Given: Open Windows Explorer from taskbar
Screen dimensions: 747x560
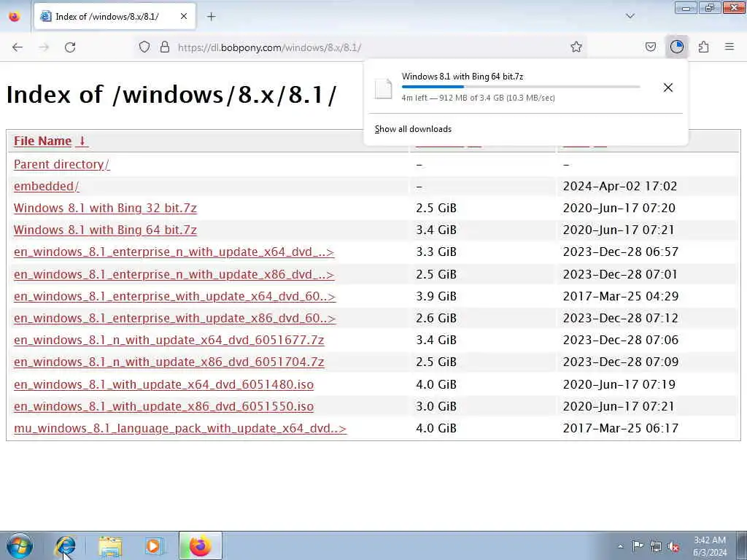Looking at the screenshot, I should pos(110,545).
